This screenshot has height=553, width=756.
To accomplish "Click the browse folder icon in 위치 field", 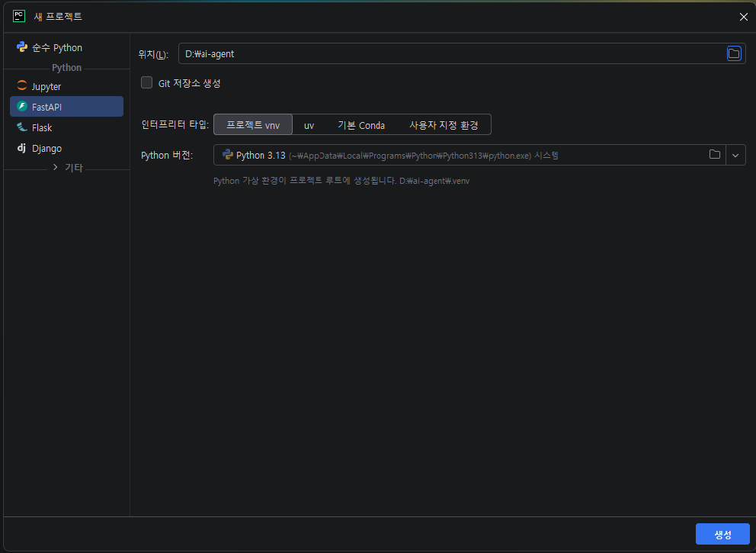I will [734, 53].
